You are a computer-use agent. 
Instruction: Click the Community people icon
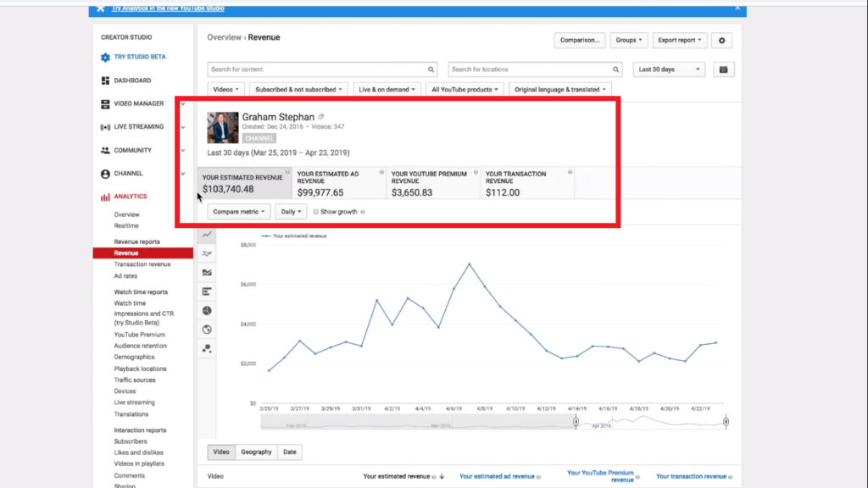click(105, 151)
